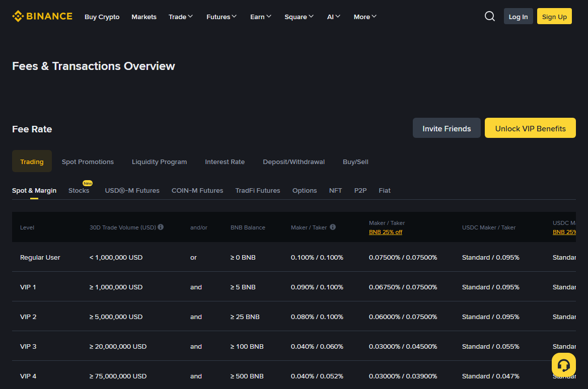The height and width of the screenshot is (389, 588).
Task: Click the 'BNB Balance' column header
Action: (248, 227)
